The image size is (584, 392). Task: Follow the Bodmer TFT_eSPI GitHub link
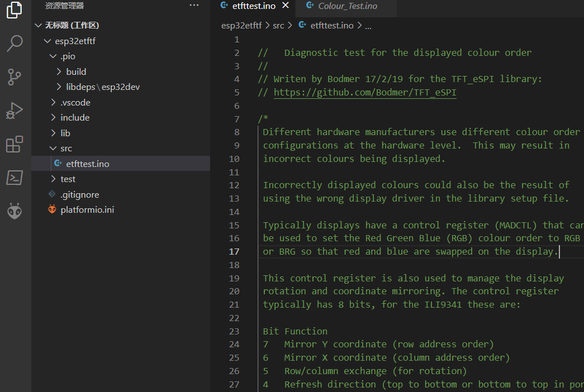coord(365,93)
